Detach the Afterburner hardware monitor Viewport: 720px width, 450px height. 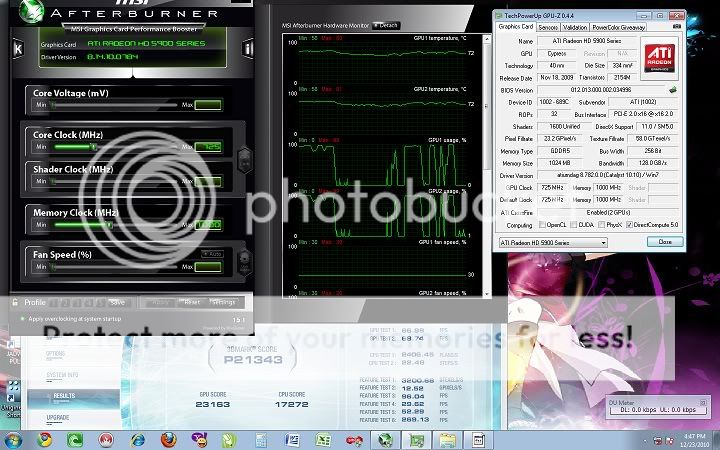point(386,25)
